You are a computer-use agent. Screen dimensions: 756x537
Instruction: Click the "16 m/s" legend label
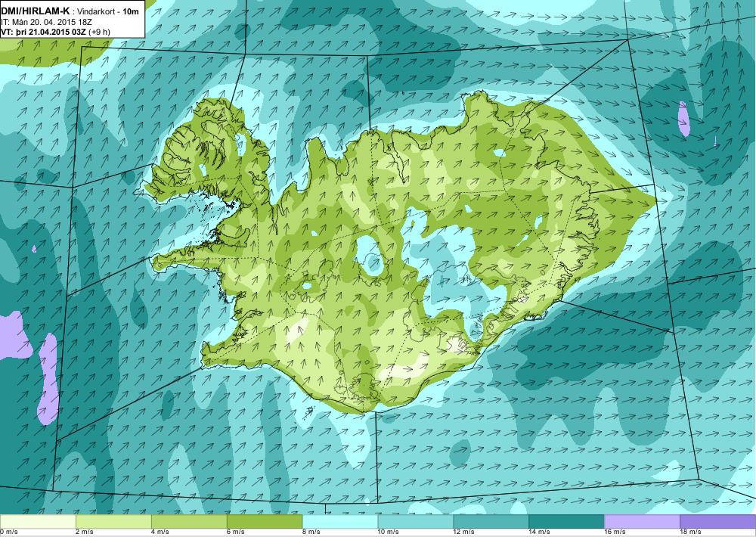pos(615,532)
